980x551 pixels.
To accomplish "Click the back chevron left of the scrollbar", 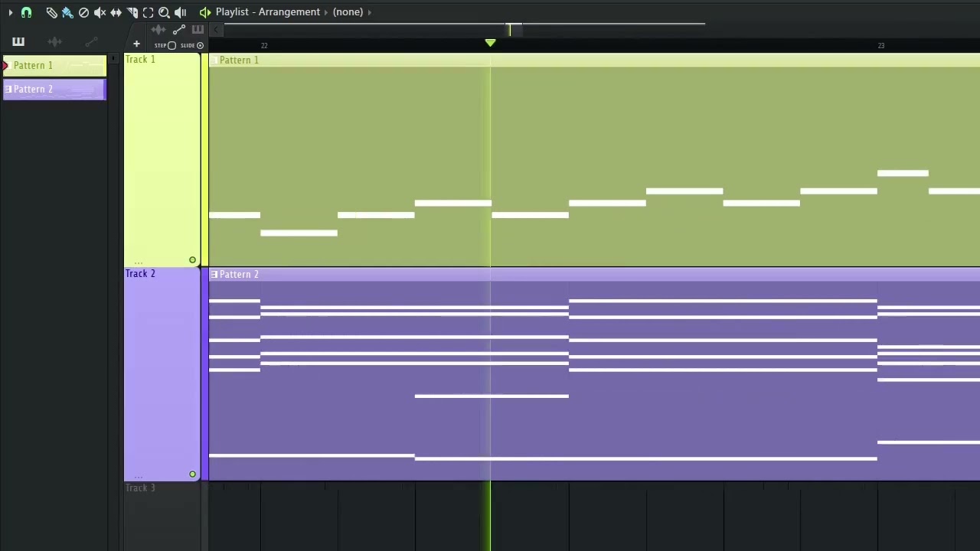I will [x=216, y=30].
